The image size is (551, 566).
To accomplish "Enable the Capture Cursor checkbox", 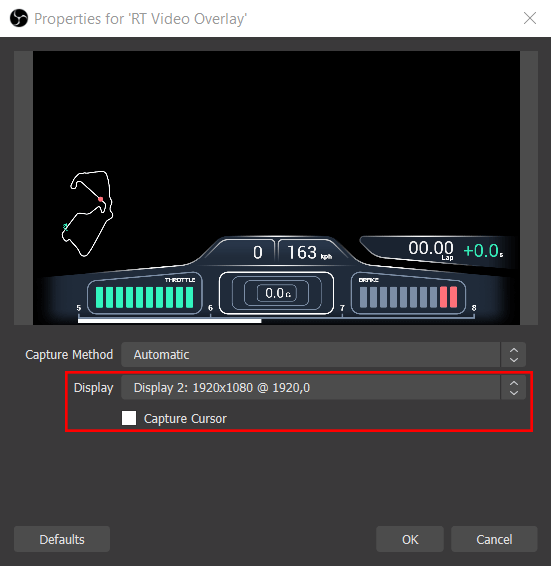I will (x=129, y=418).
